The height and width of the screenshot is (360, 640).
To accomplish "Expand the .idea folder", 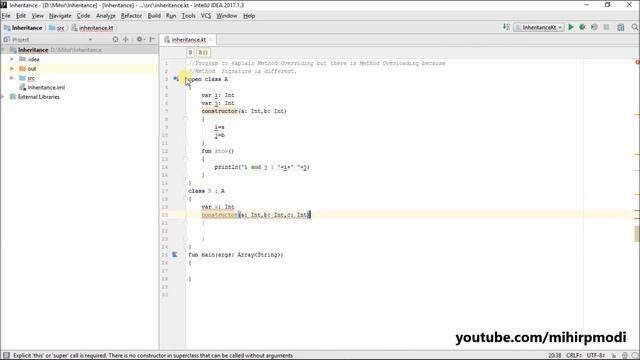I will 12,59.
